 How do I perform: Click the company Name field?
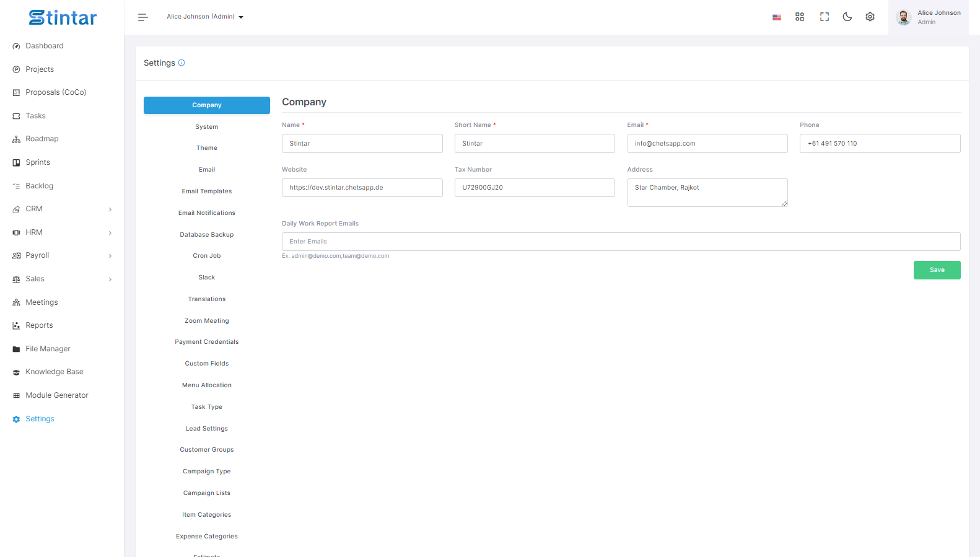[x=362, y=144]
